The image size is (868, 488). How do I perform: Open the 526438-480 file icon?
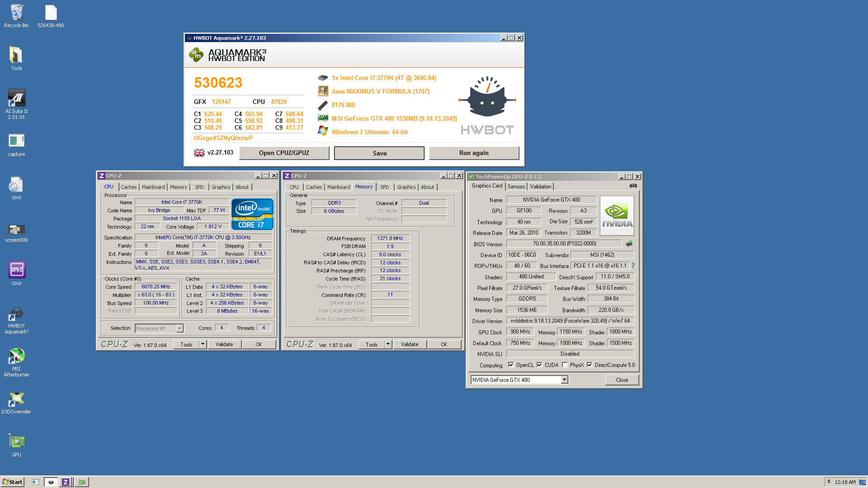click(51, 16)
